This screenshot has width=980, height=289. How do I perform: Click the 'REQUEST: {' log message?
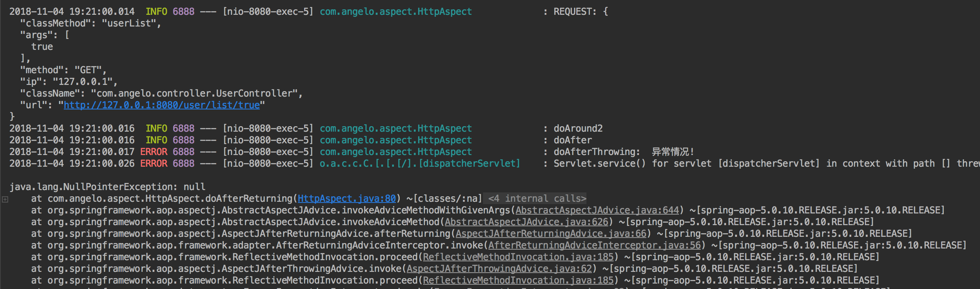point(581,12)
